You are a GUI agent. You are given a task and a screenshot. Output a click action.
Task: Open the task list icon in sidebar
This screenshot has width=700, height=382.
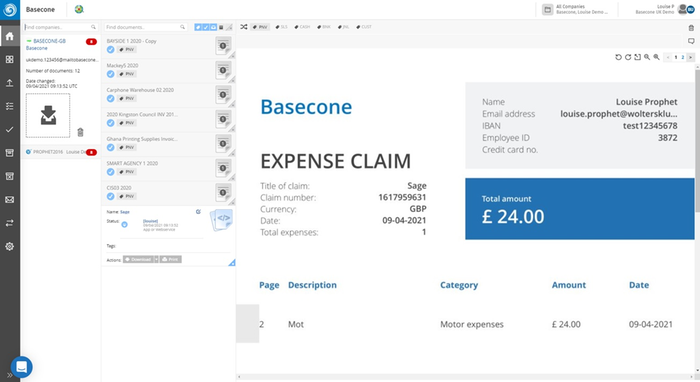(9, 106)
